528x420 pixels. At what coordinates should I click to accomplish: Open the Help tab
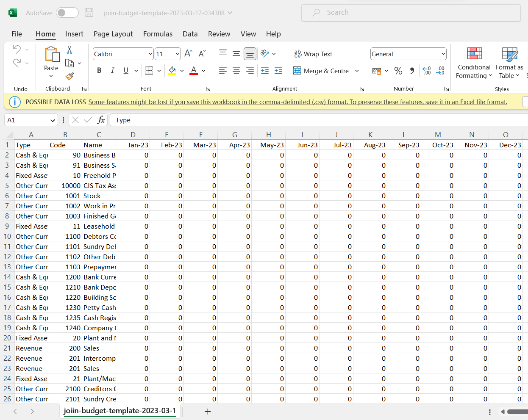[x=273, y=34]
